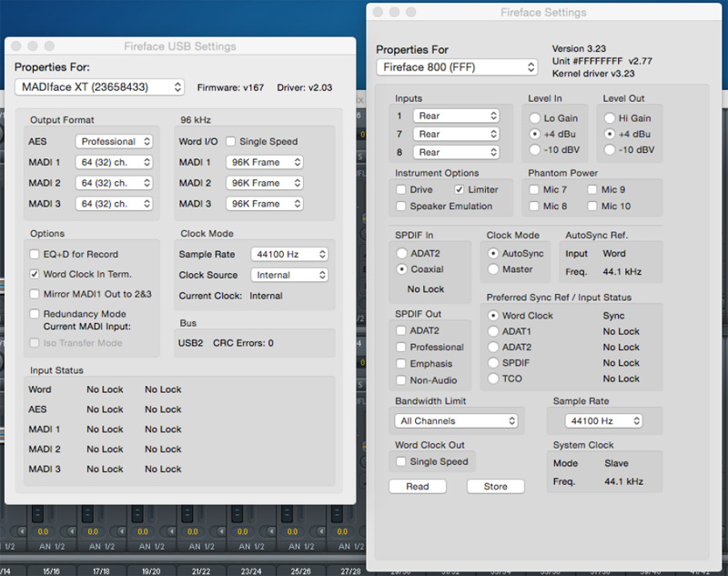
Task: Open the AES Professional format dropdown
Action: tap(113, 142)
